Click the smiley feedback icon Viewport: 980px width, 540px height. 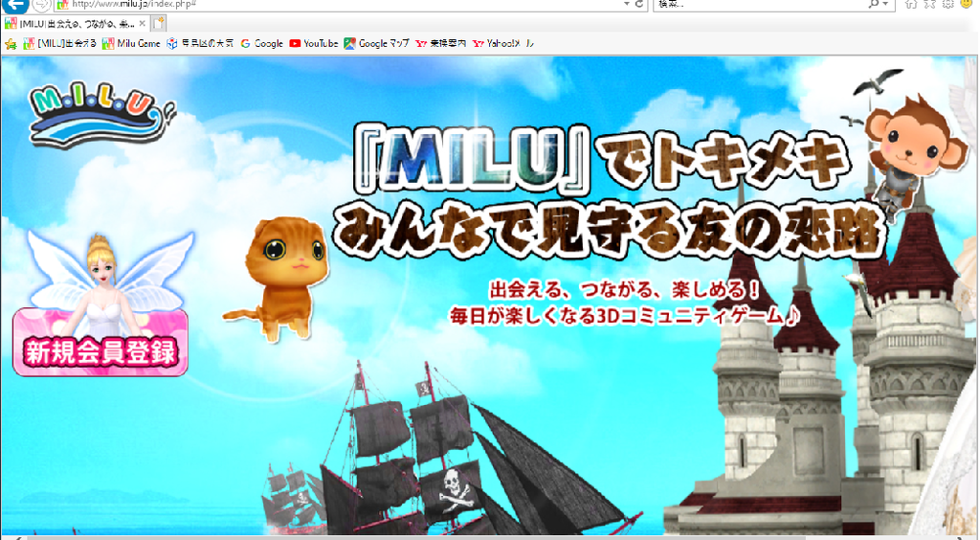pyautogui.click(x=967, y=4)
